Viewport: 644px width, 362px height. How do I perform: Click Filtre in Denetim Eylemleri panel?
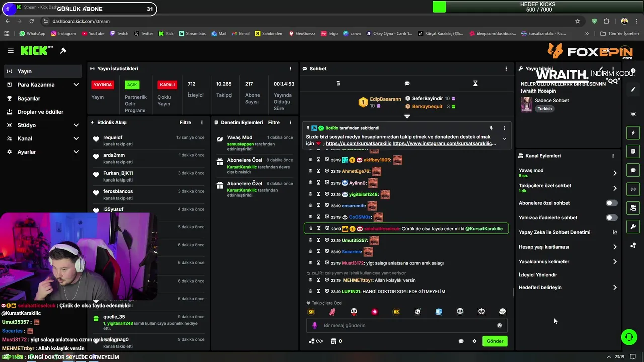click(274, 122)
